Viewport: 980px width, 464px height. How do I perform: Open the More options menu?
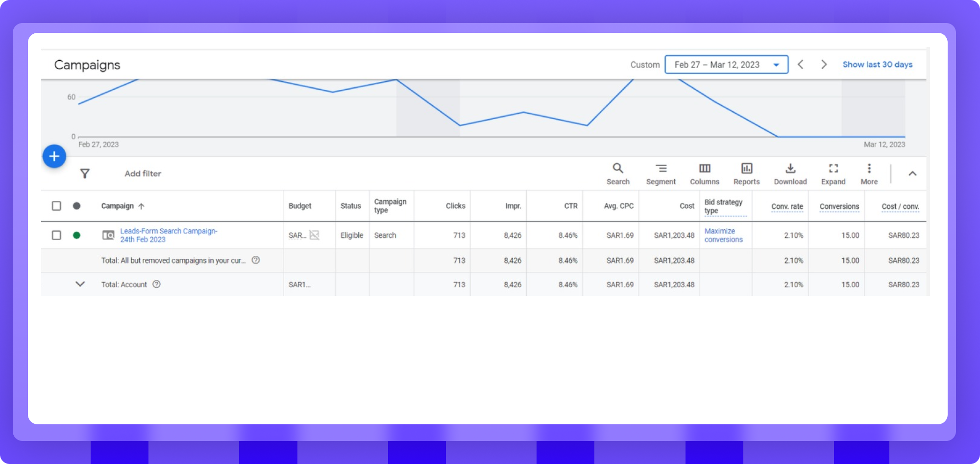pos(869,174)
